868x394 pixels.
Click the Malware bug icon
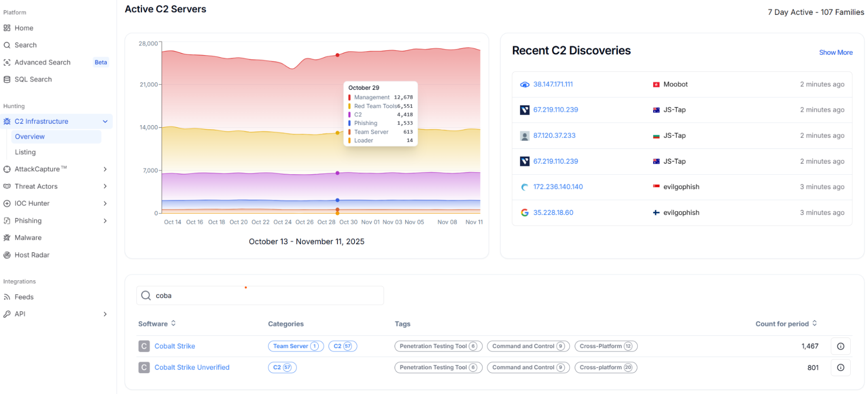click(x=7, y=238)
